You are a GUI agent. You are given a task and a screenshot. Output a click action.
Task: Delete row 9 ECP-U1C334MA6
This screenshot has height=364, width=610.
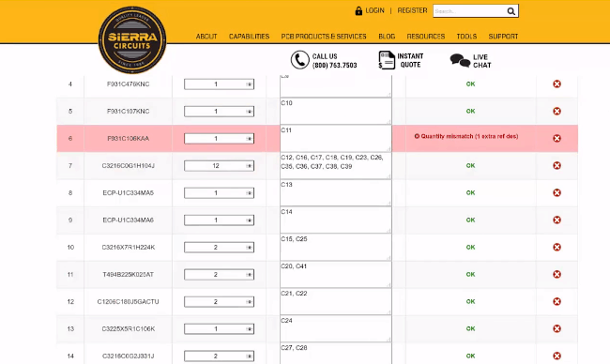[557, 220]
